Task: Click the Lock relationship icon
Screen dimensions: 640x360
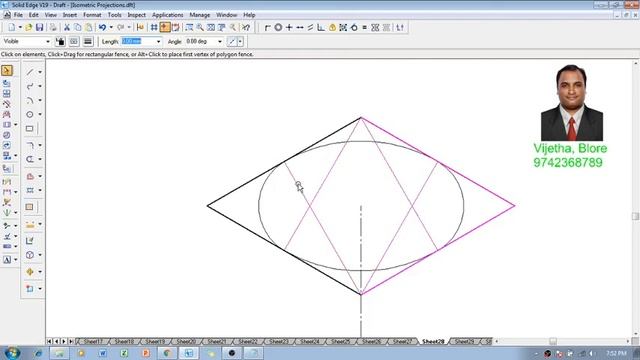Action: point(332,27)
